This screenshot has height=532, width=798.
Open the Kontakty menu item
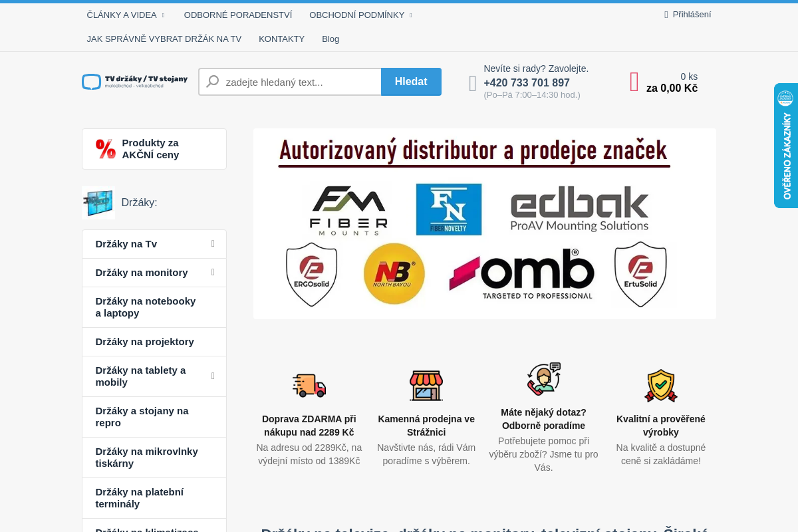click(x=281, y=39)
